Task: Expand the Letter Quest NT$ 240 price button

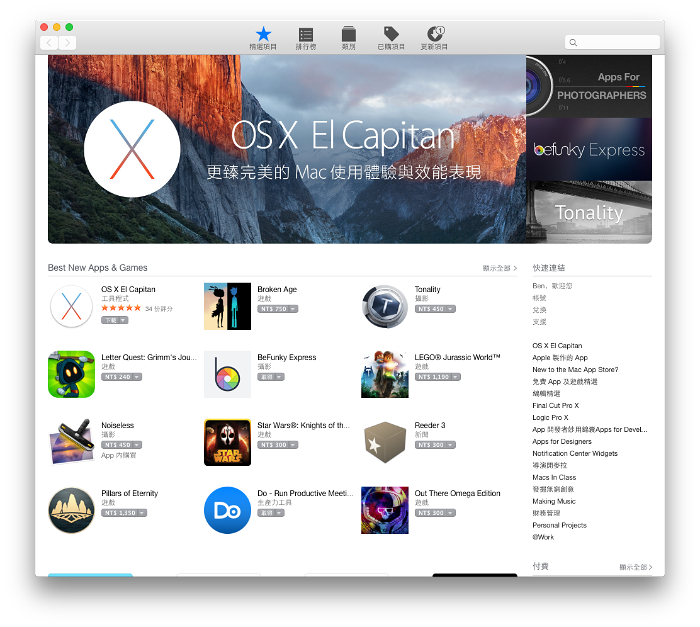Action: [x=121, y=377]
